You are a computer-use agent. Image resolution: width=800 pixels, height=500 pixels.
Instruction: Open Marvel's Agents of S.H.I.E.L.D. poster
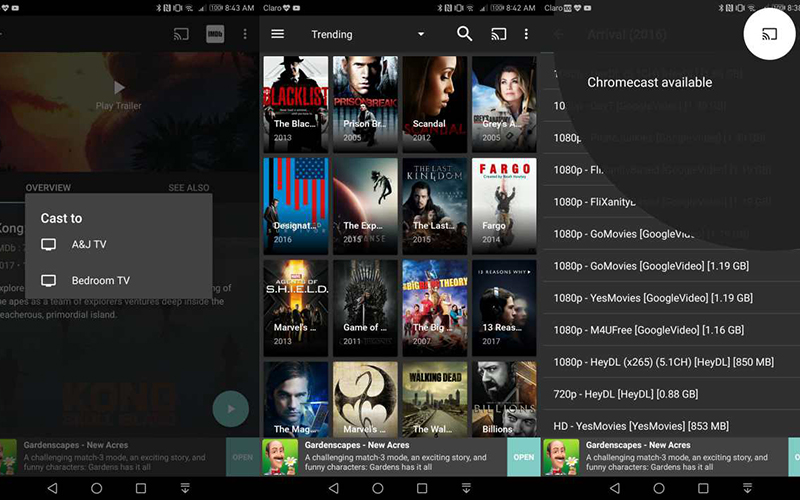(x=296, y=308)
